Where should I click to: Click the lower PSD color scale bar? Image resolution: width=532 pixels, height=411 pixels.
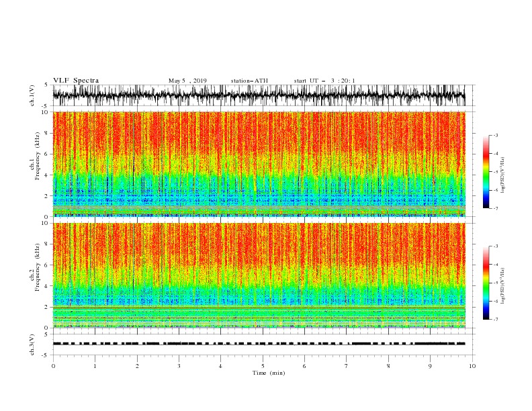click(486, 283)
